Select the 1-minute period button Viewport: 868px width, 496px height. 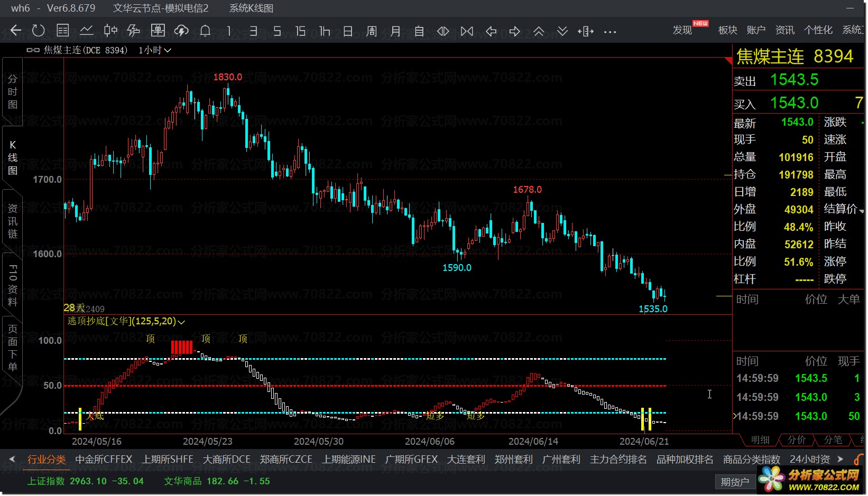coord(229,31)
